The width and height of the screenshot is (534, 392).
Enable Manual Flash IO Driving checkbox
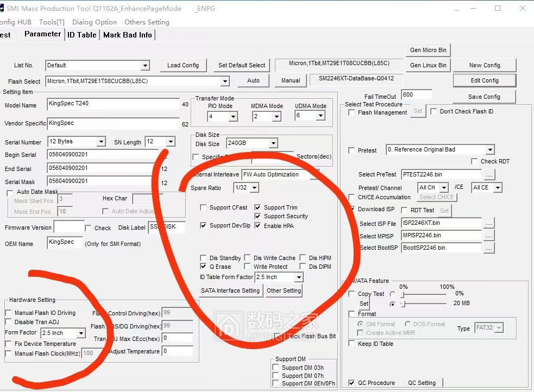click(9, 313)
